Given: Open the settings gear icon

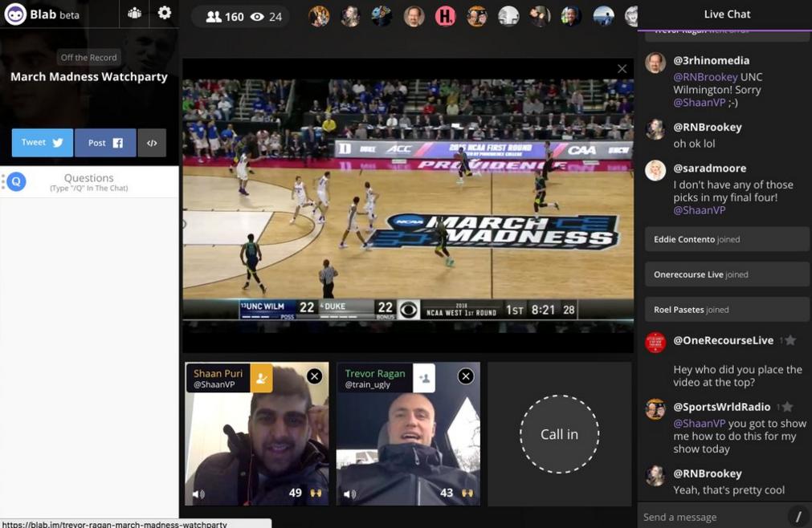Looking at the screenshot, I should point(164,12).
